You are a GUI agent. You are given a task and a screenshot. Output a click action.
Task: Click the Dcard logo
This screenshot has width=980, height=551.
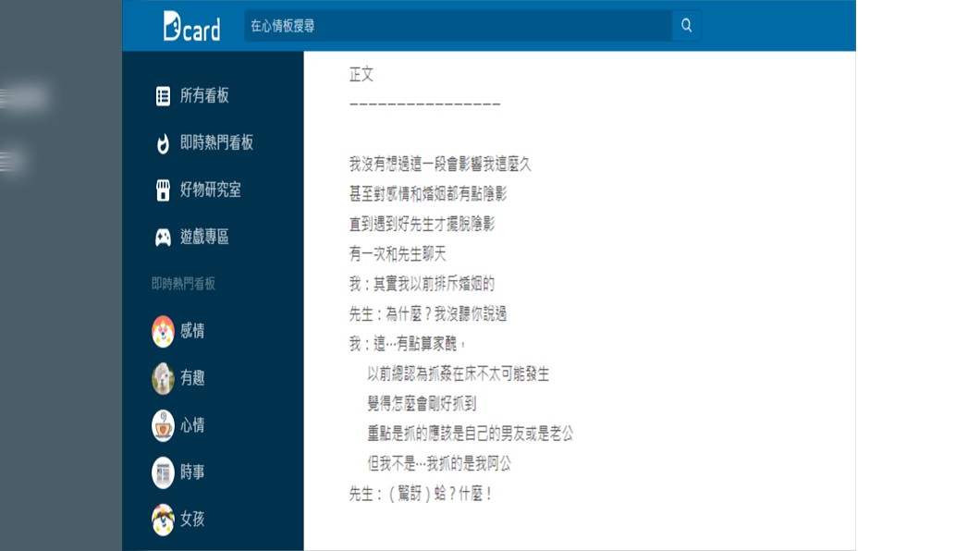point(191,26)
